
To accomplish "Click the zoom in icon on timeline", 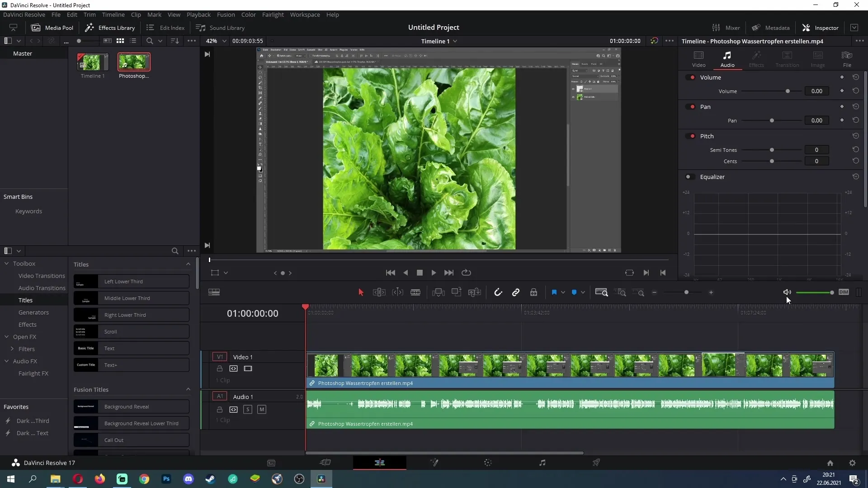I will pyautogui.click(x=711, y=292).
